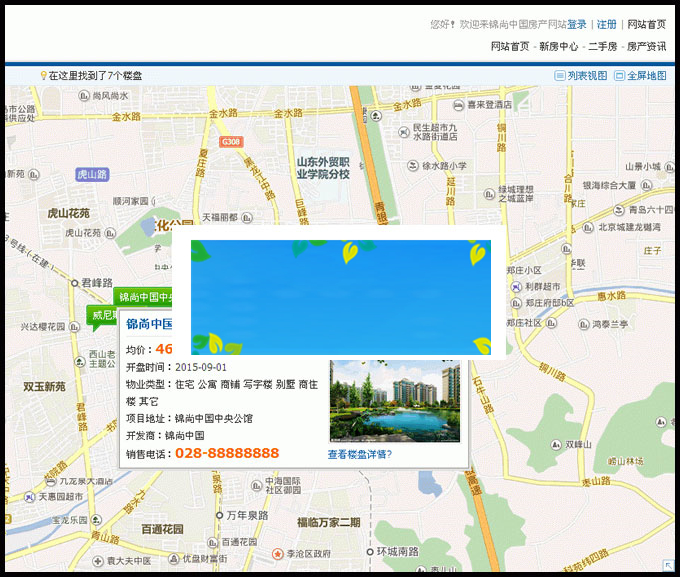Viewport: 680px width, 577px height.
Task: Click 查看楼盘详情 link in info popup
Action: tap(360, 454)
